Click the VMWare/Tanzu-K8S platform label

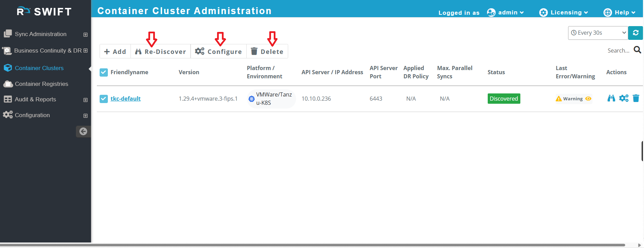click(274, 99)
